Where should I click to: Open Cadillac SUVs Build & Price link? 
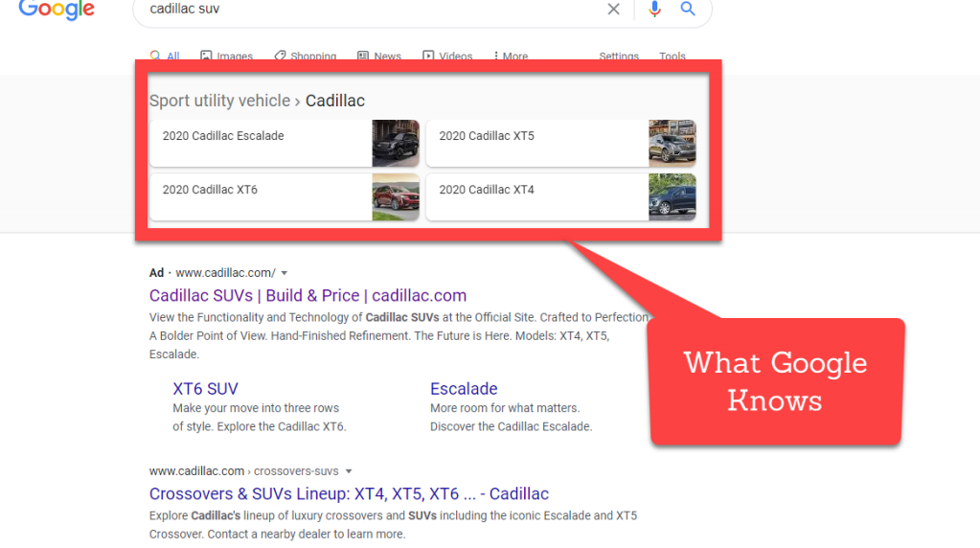pyautogui.click(x=308, y=295)
